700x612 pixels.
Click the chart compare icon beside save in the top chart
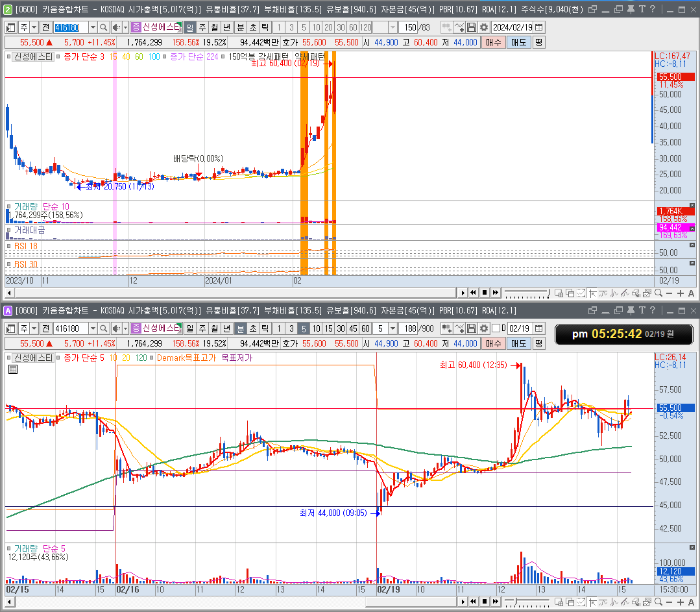pyautogui.click(x=459, y=28)
